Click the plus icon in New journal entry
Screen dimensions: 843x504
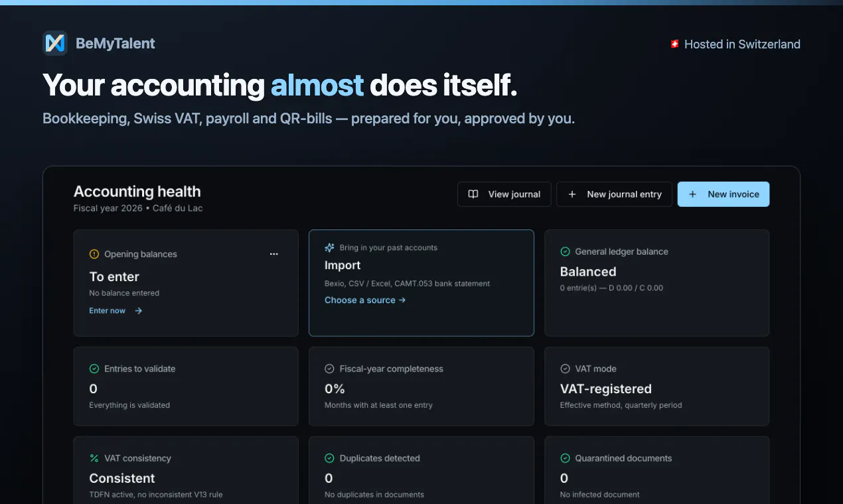pos(572,194)
